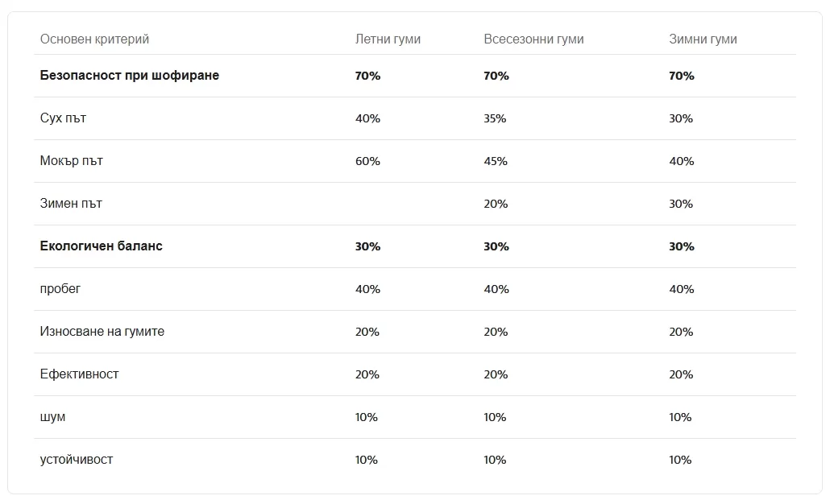Select the 'пробег' row label
830x504 pixels.
(60, 289)
